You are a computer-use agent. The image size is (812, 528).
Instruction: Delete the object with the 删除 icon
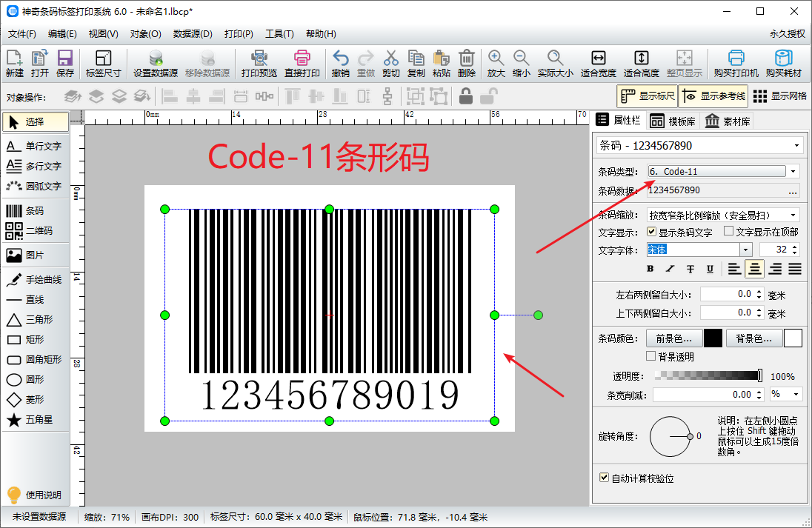467,64
